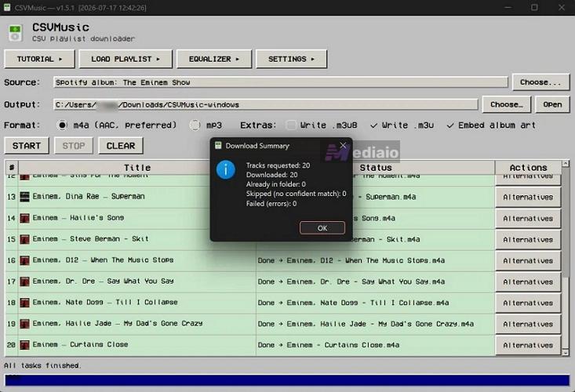Click title 'Eminem, D12 – When The Music Stops'
Image resolution: width=575 pixels, height=392 pixels.
[103, 260]
